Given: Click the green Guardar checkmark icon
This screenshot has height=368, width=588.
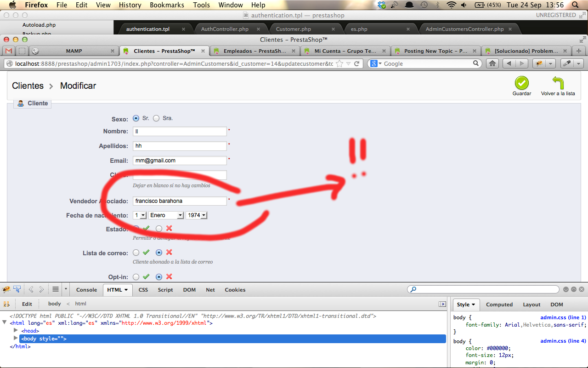Looking at the screenshot, I should (x=521, y=83).
